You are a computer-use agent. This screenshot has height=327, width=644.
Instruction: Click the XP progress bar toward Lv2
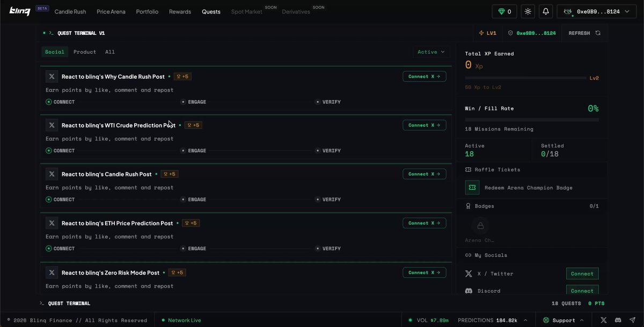point(526,78)
